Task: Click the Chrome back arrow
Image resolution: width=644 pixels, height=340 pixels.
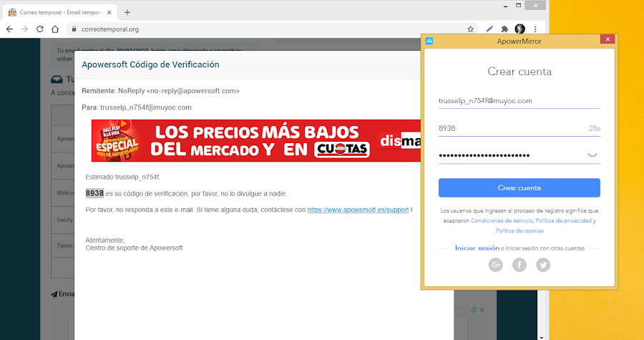Action: click(x=9, y=29)
